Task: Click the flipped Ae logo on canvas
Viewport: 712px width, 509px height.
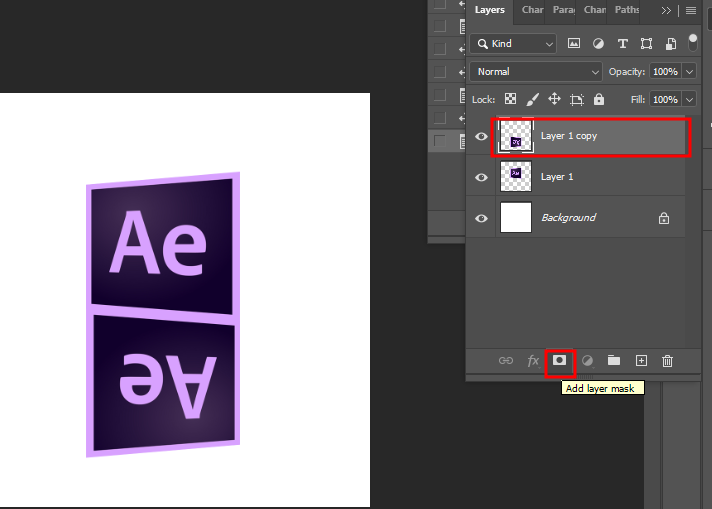Action: pos(163,386)
